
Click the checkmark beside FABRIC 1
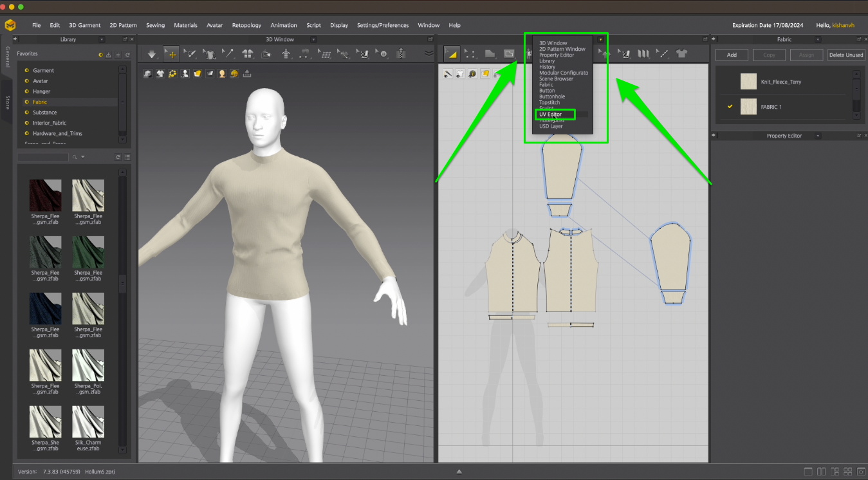pos(730,107)
